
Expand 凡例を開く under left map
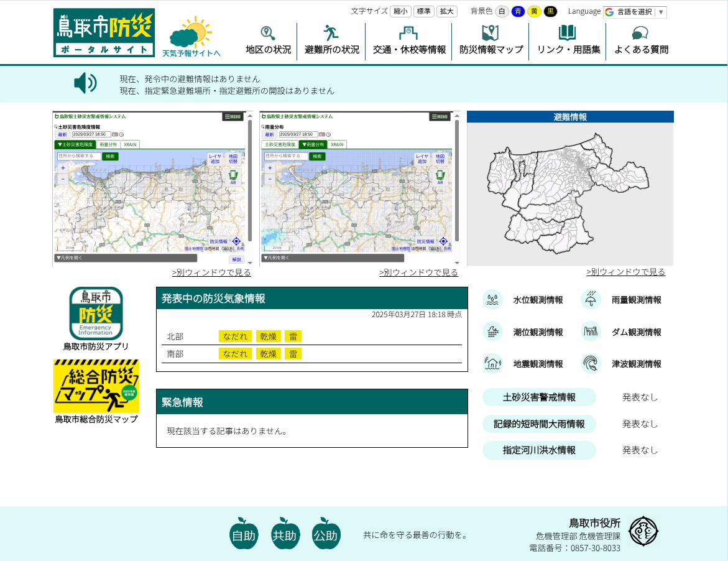(126, 257)
